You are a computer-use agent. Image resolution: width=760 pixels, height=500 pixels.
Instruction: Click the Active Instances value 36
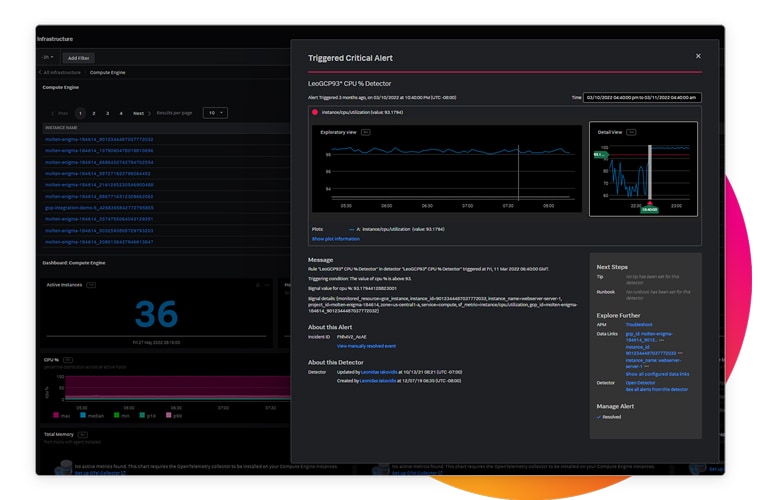coord(156,314)
